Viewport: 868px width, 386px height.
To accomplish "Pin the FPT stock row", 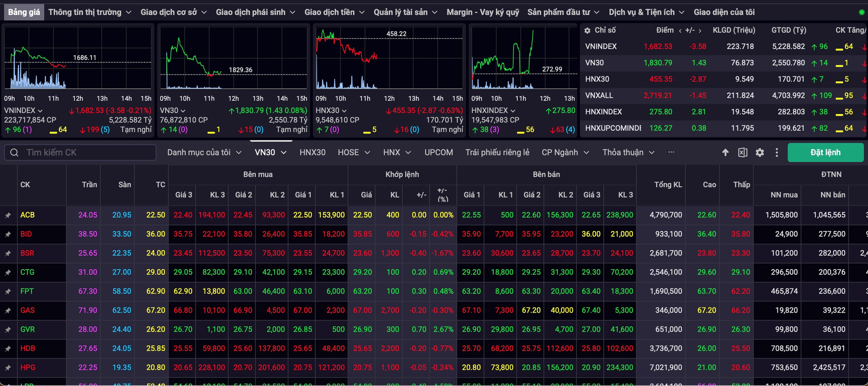I will [8, 292].
